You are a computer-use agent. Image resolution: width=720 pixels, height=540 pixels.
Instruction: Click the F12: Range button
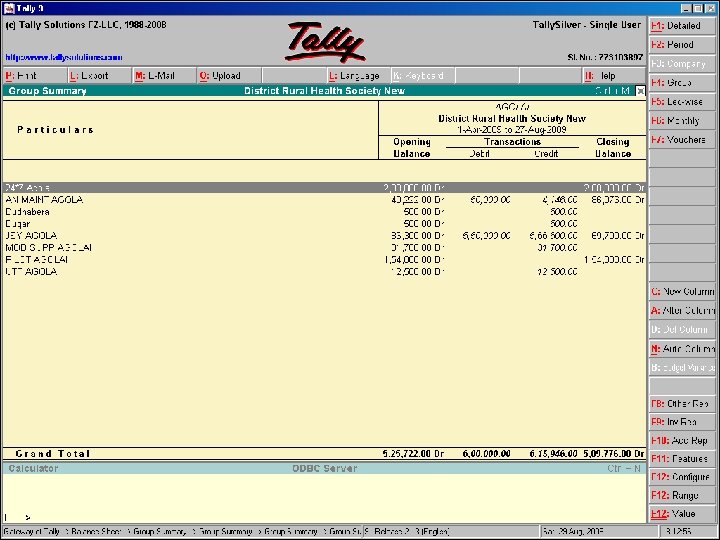(x=682, y=495)
